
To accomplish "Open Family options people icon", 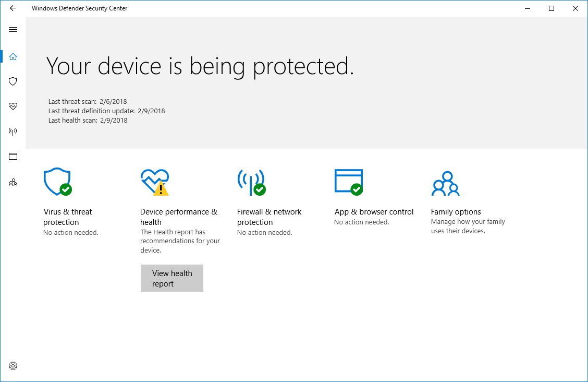I will (445, 182).
